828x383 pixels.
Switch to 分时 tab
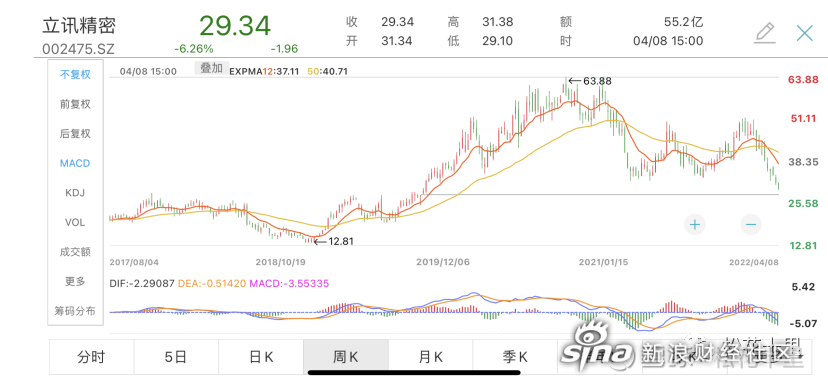(91, 357)
